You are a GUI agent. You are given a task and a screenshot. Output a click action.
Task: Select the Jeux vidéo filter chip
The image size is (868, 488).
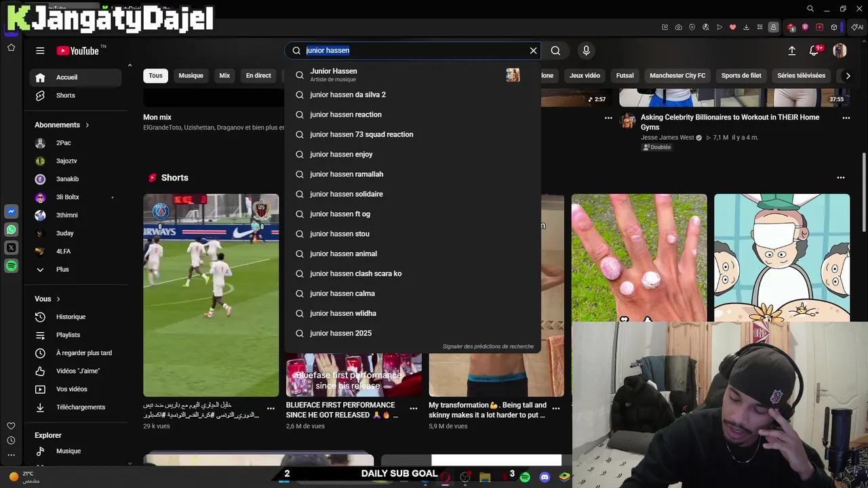point(585,76)
